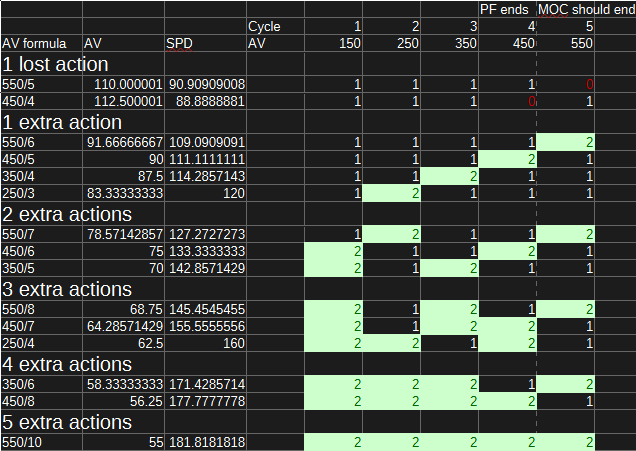This screenshot has width=636, height=451.
Task: Select the AV value '58.33333333'
Action: pos(123,384)
